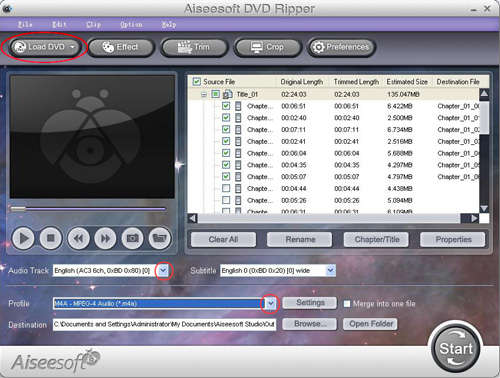Click Open Folder button

click(x=371, y=324)
